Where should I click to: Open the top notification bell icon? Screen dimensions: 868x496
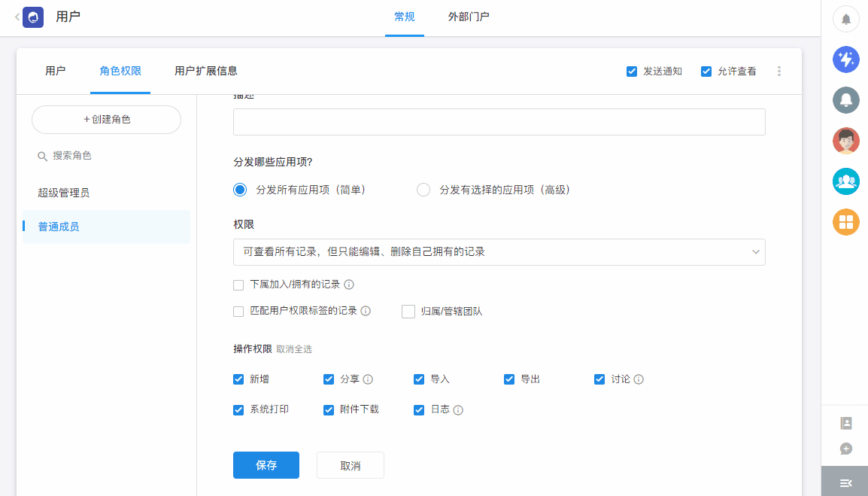pyautogui.click(x=845, y=19)
